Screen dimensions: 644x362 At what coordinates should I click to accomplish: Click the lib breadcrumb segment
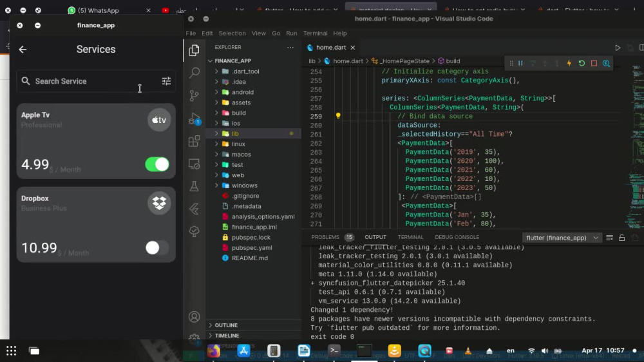(312, 61)
